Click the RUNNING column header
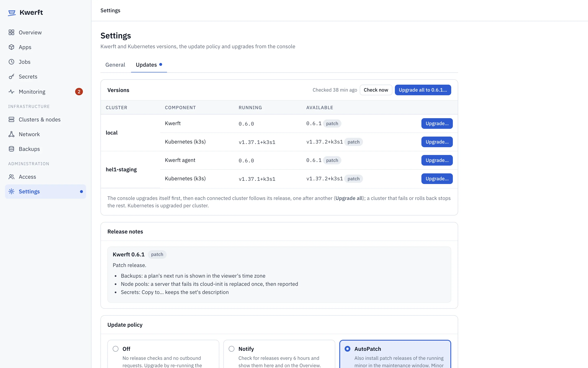This screenshot has height=368, width=588. click(x=250, y=107)
